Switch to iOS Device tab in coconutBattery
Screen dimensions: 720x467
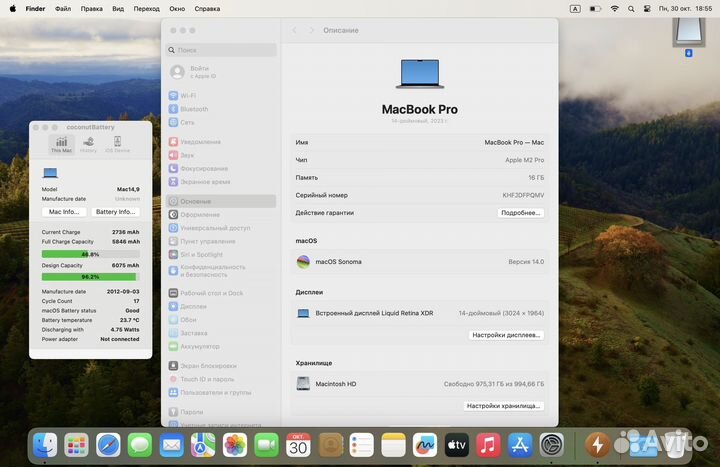[118, 144]
